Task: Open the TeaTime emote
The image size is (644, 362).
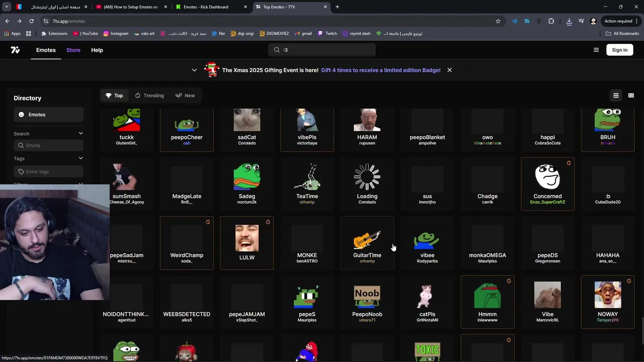Action: pos(307,184)
